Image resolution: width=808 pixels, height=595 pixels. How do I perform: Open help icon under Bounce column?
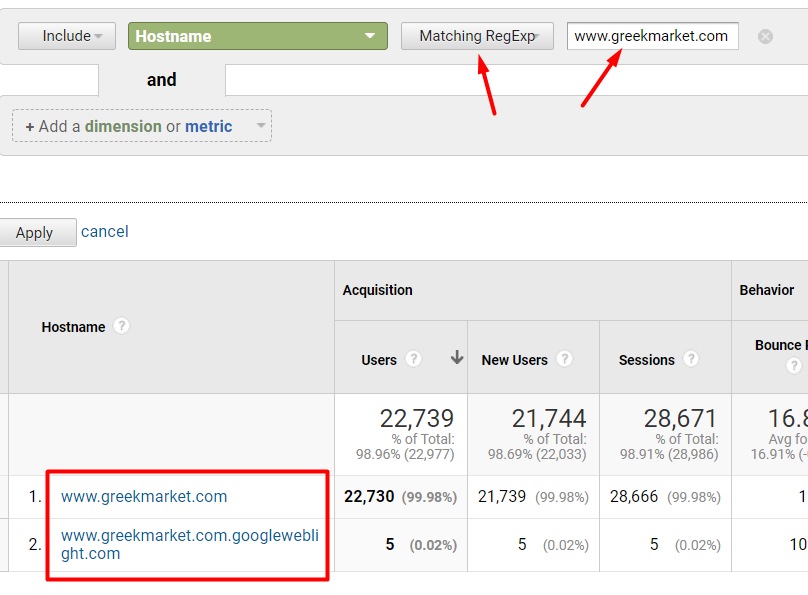(794, 366)
